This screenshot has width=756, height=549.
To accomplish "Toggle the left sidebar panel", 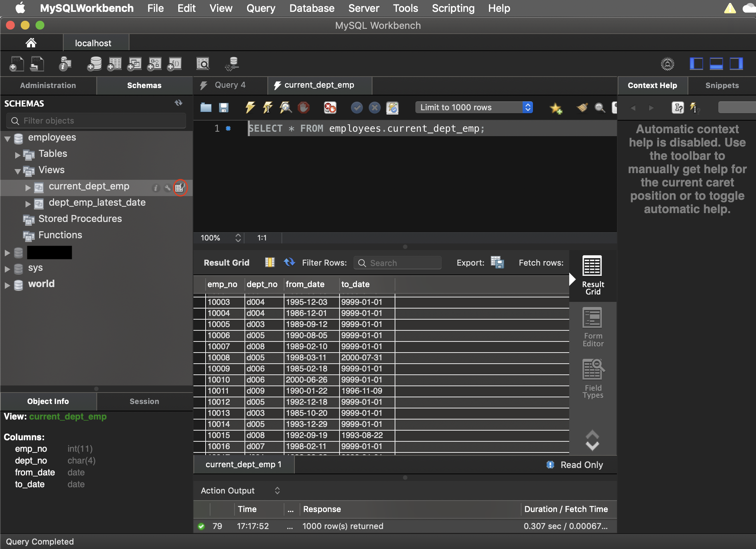I will pos(696,64).
